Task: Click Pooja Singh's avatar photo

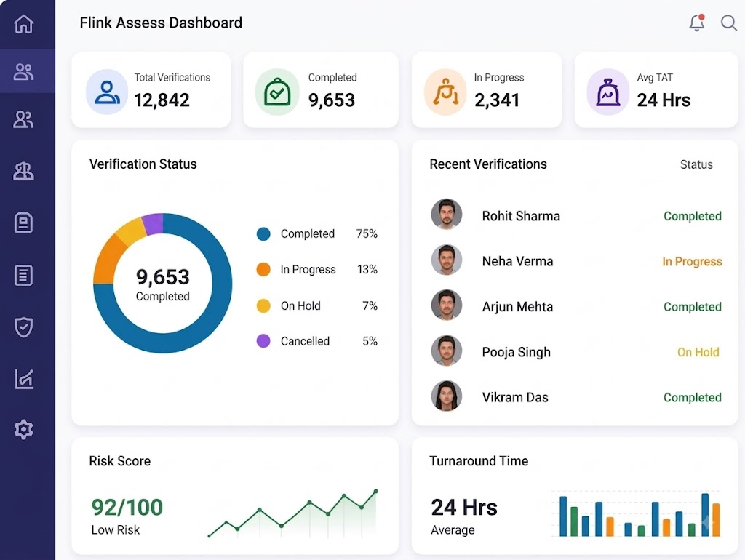Action: click(446, 351)
